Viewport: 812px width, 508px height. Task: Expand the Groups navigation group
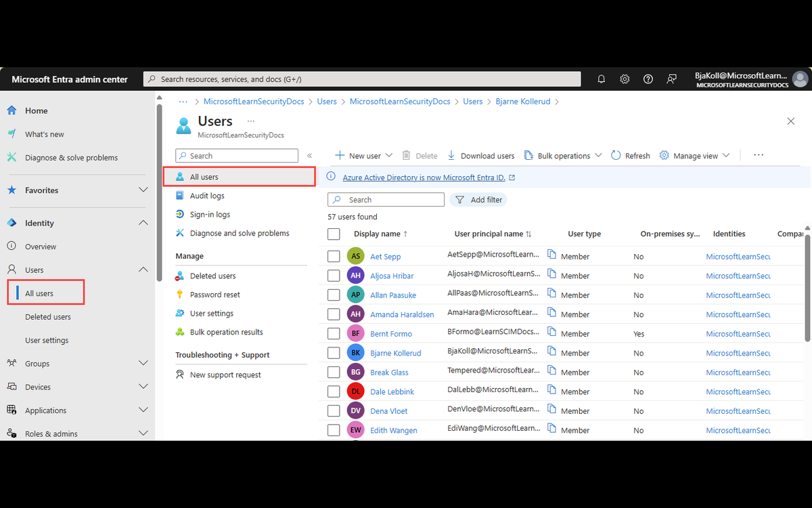pyautogui.click(x=143, y=363)
